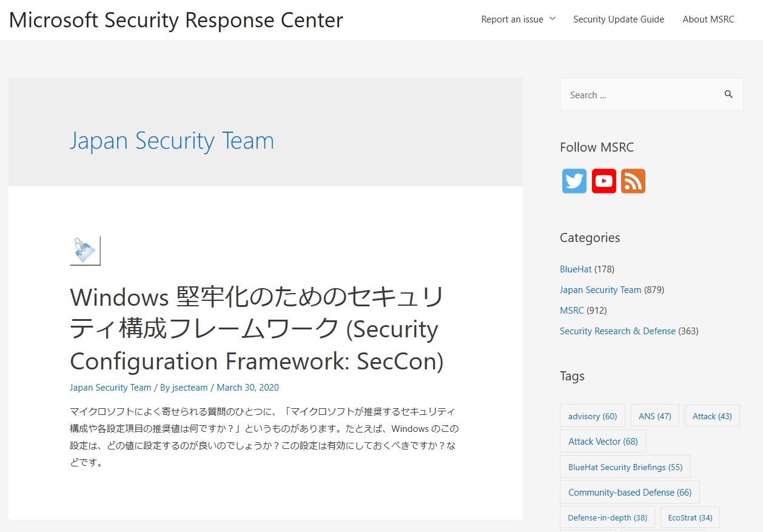The height and width of the screenshot is (532, 763).
Task: Open the Windows SecCon article title
Action: 257,329
